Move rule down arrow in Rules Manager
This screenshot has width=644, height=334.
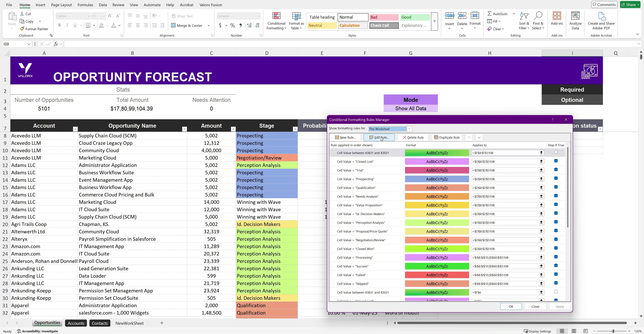(479, 137)
